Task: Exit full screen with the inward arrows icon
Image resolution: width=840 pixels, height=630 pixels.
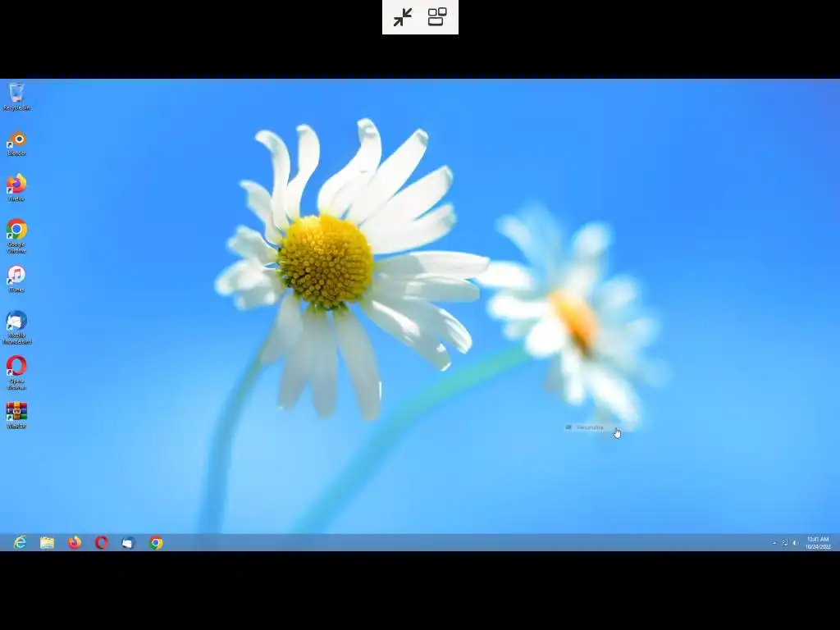Action: [x=402, y=17]
